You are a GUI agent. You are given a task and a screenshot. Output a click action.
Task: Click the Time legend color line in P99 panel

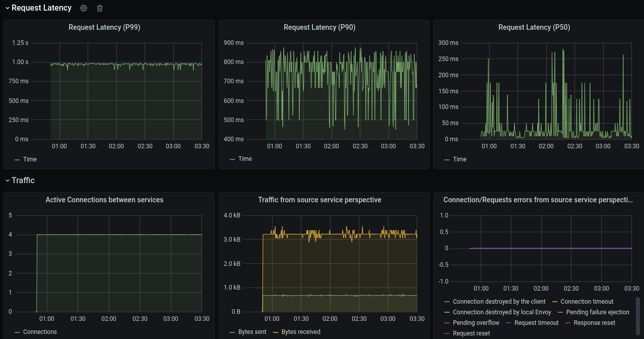[17, 159]
